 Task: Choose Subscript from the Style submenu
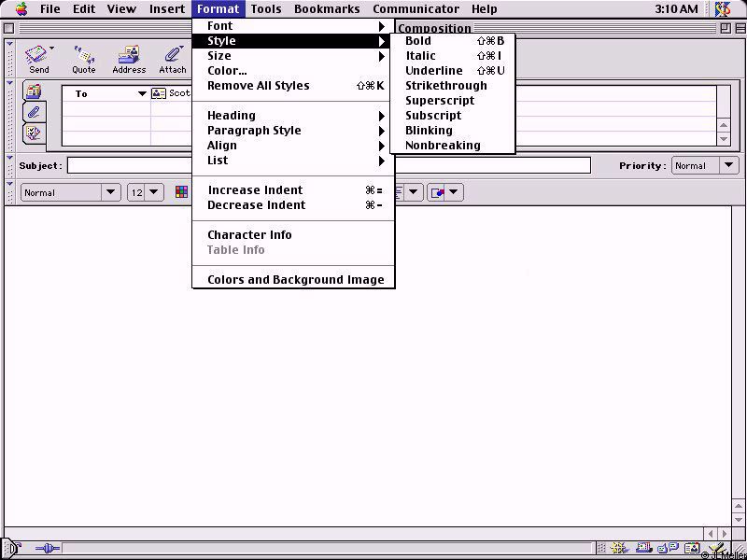tap(453, 115)
